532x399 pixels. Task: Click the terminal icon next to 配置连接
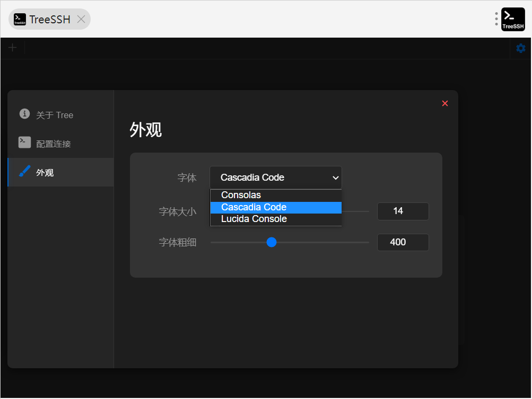[x=24, y=143]
